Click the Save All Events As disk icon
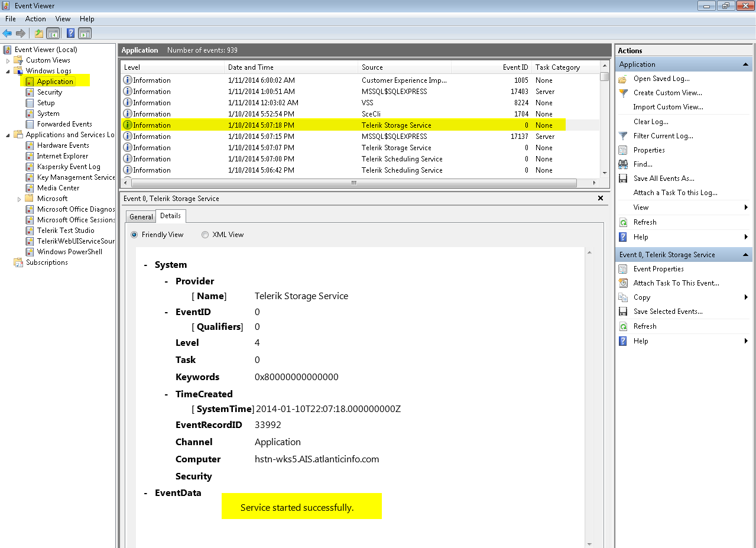 click(x=623, y=179)
